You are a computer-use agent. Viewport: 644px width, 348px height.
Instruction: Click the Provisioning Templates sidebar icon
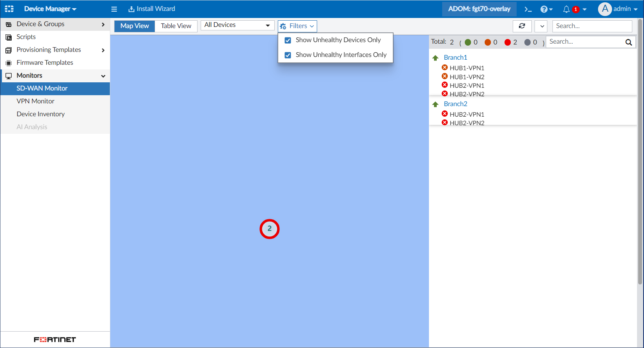point(9,50)
